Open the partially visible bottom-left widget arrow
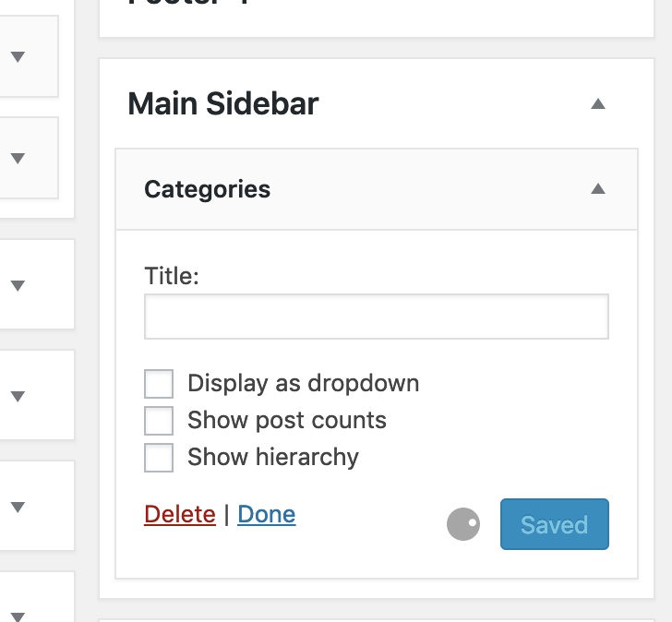This screenshot has width=672, height=622. (x=18, y=616)
